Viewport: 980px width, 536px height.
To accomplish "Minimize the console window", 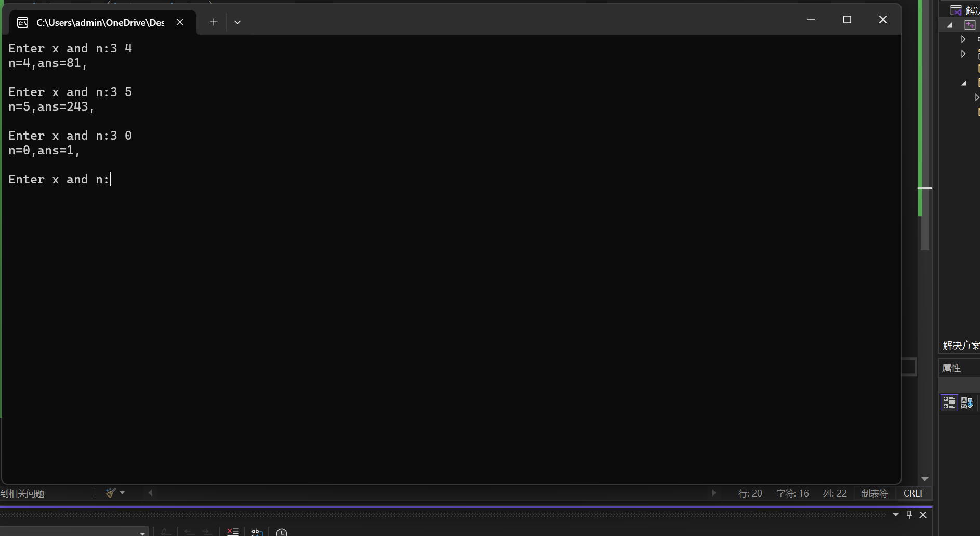I will tap(811, 20).
